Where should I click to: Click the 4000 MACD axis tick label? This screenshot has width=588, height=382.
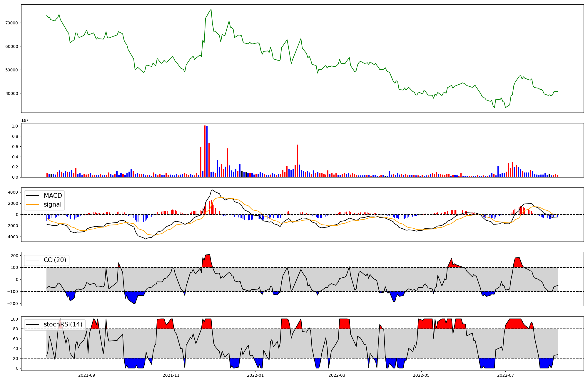[x=13, y=192]
